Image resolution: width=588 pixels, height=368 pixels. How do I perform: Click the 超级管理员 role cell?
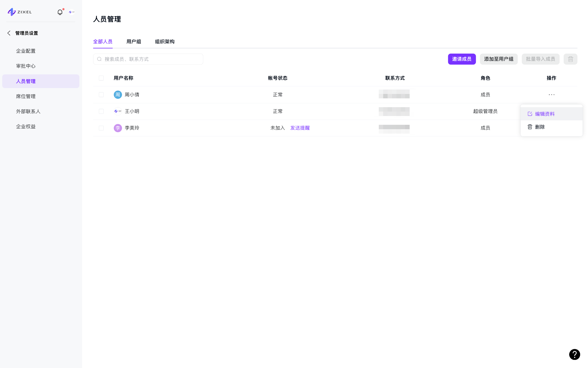coord(485,111)
